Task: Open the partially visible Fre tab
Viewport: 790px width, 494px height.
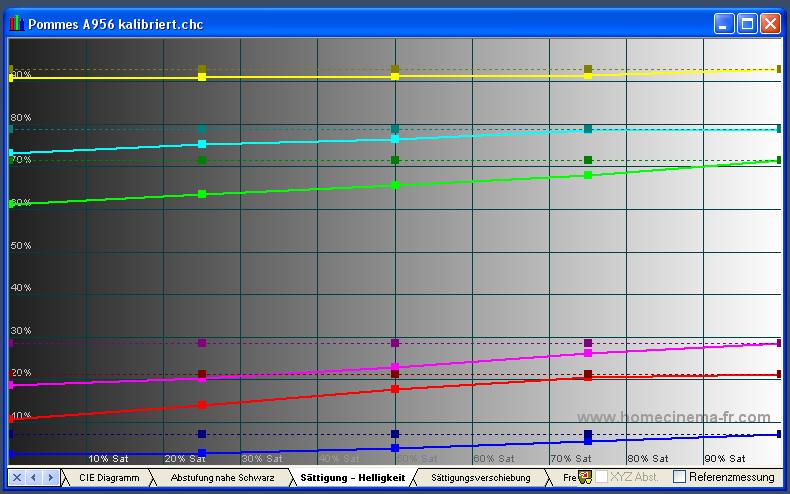Action: pyautogui.click(x=569, y=478)
